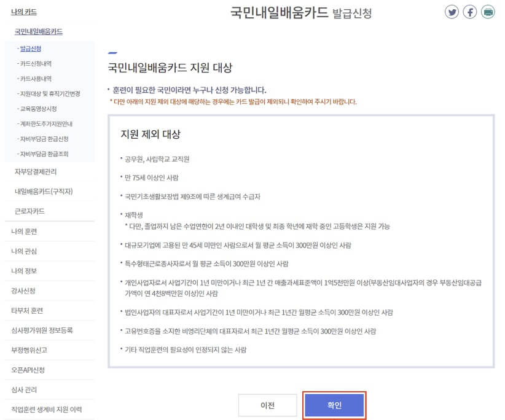This screenshot has width=505, height=420.
Task: Click the Facebook share icon
Action: pyautogui.click(x=470, y=12)
